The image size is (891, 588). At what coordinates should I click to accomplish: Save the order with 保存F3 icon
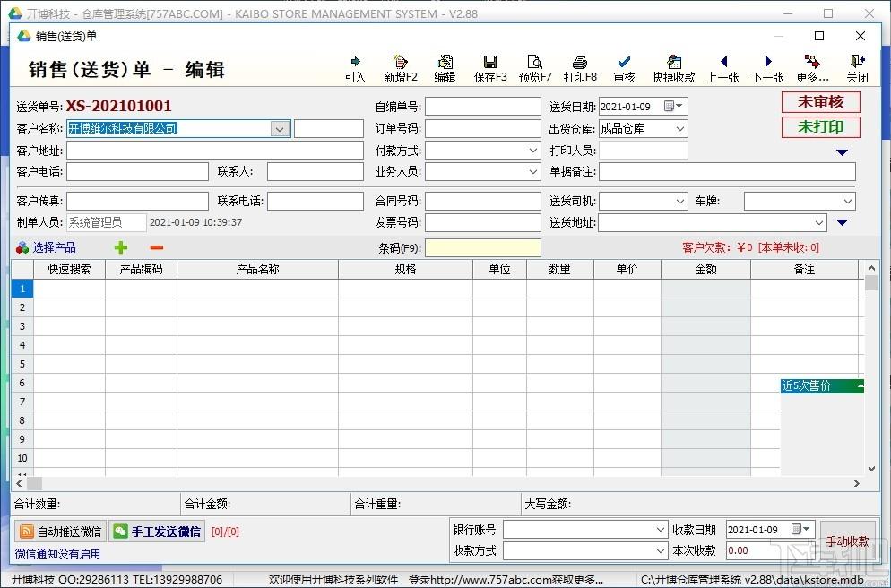[489, 69]
